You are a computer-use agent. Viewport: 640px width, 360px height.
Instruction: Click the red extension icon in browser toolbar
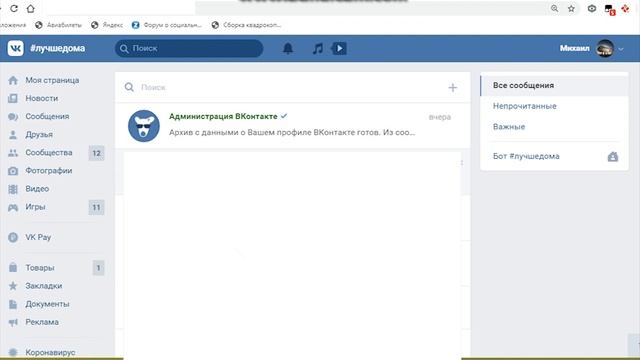tap(625, 8)
